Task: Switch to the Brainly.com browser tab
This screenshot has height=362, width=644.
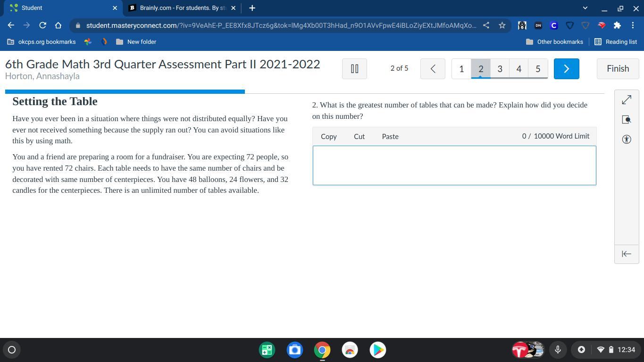Action: (x=182, y=8)
